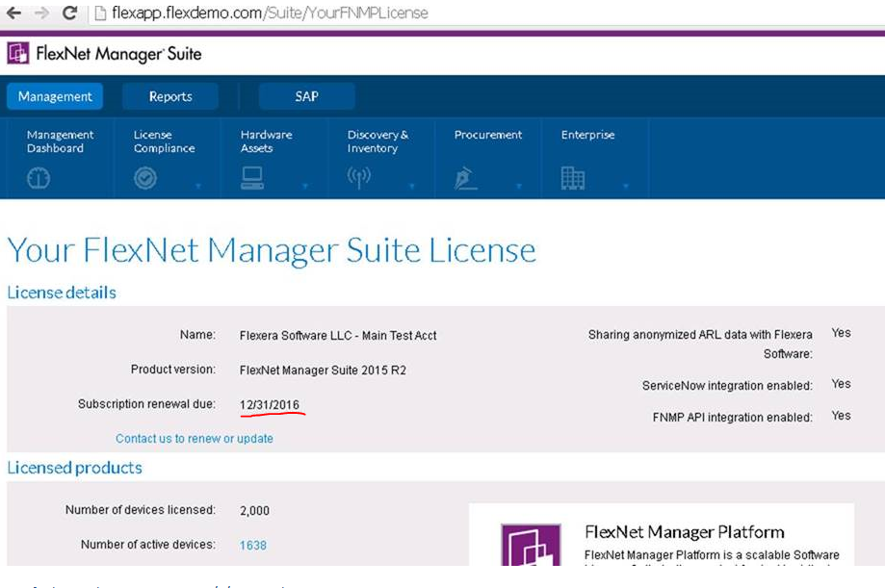
Task: Click the browser back arrow
Action: 14,13
